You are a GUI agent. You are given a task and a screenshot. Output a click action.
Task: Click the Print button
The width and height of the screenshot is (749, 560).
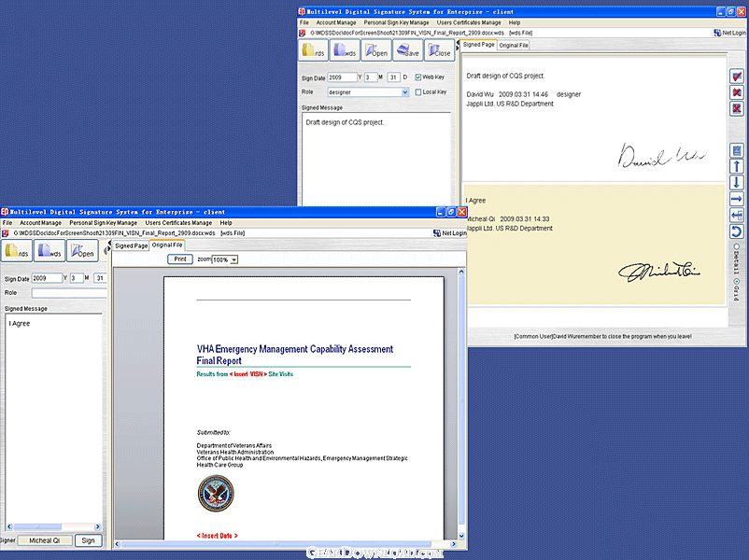180,259
